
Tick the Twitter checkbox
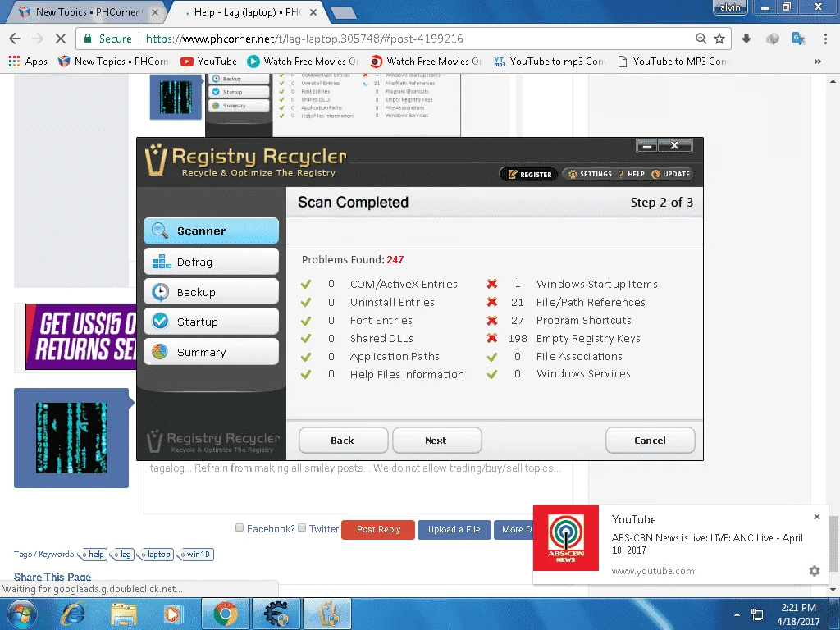point(302,527)
